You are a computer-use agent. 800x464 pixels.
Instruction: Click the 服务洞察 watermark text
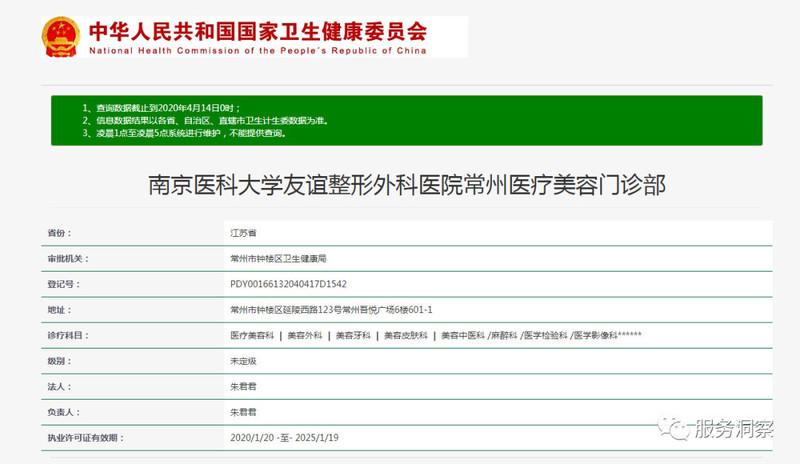pos(735,429)
